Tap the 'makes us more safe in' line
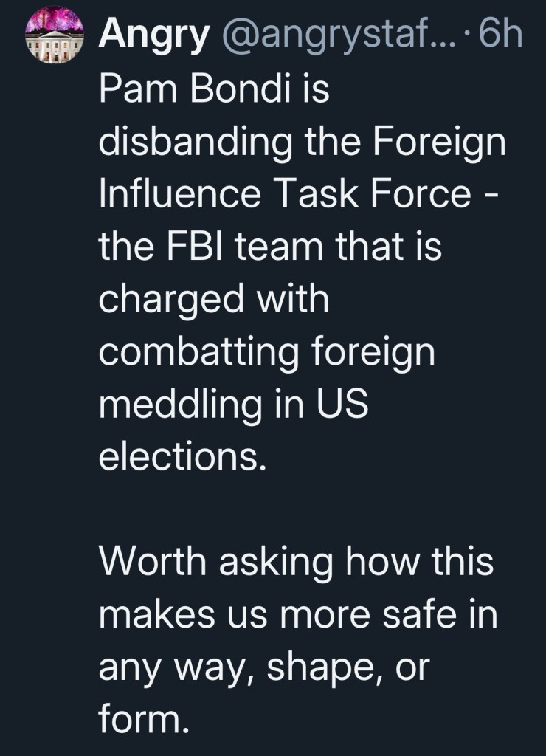 tap(298, 616)
